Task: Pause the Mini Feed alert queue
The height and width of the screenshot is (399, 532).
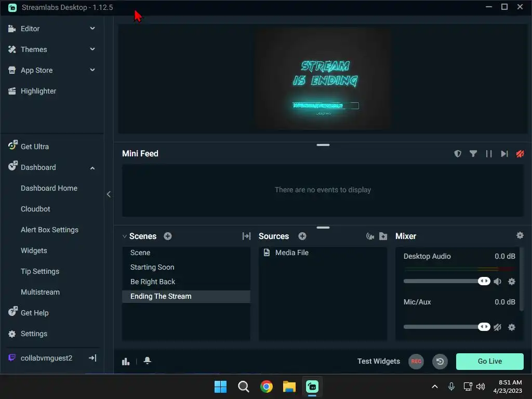Action: tap(488, 154)
